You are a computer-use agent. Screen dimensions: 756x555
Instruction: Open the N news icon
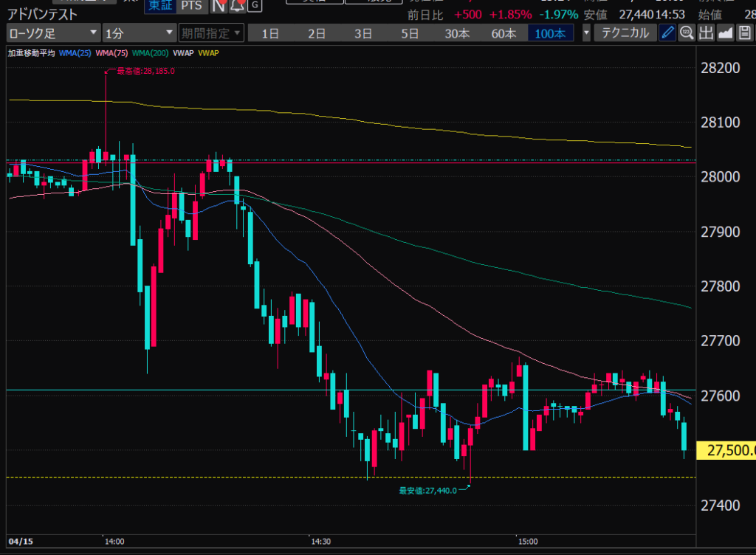219,5
